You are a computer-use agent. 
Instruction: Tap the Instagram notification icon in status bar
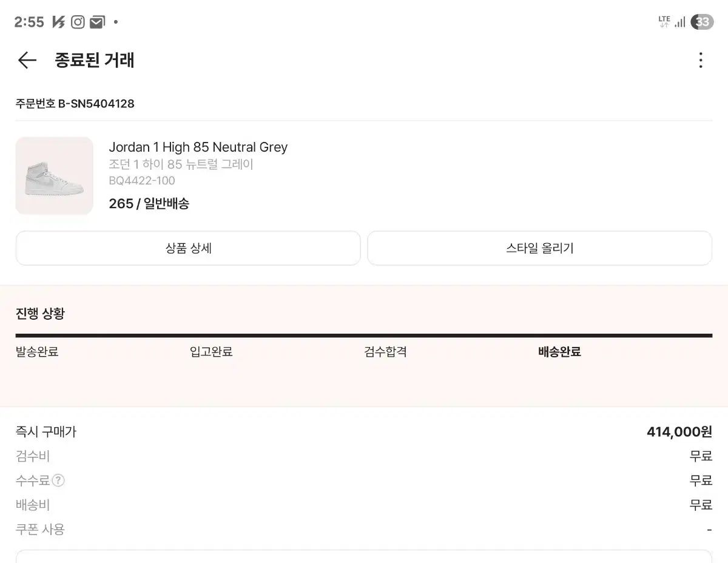coord(78,22)
